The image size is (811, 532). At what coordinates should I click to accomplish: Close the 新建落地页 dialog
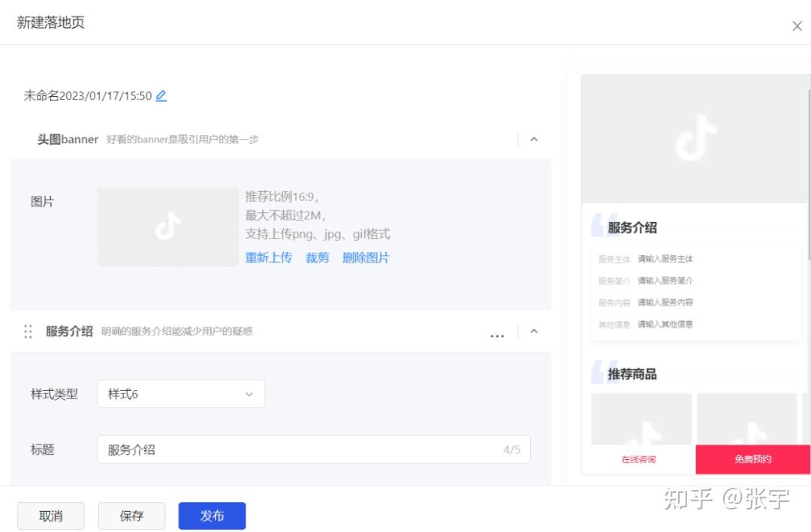coord(797,26)
